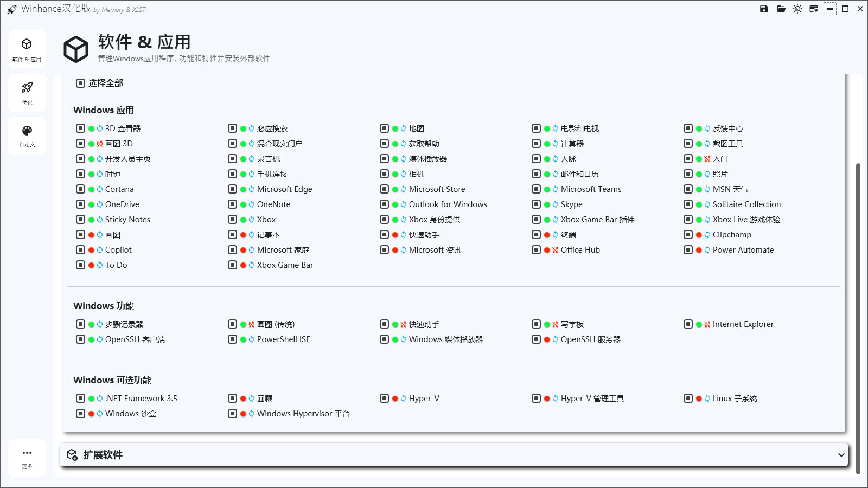Go to the 优化 sidebar tab
This screenshot has width=868, height=488.
click(x=27, y=93)
